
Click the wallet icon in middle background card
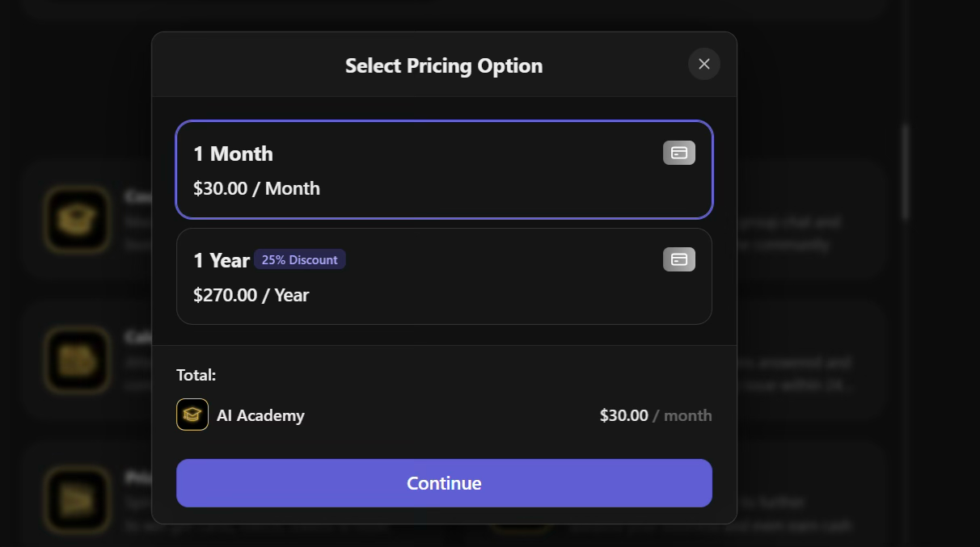click(78, 360)
